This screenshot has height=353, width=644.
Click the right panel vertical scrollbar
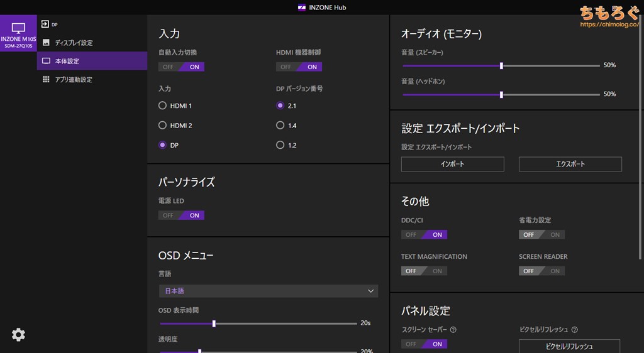pyautogui.click(x=640, y=138)
